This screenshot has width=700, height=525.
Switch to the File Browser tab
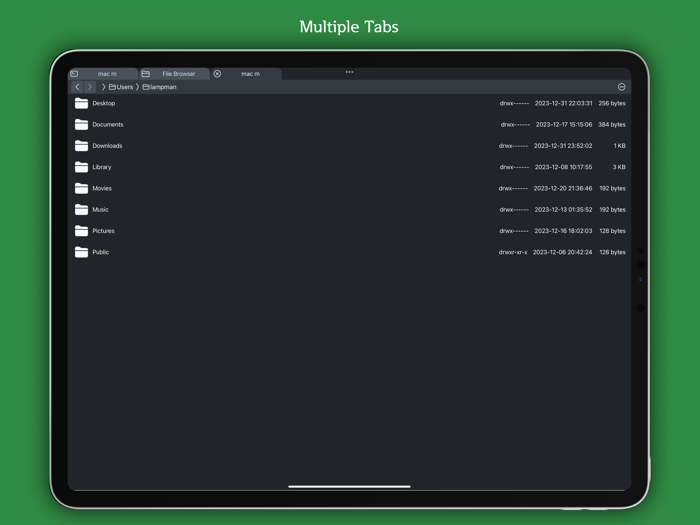[175, 74]
